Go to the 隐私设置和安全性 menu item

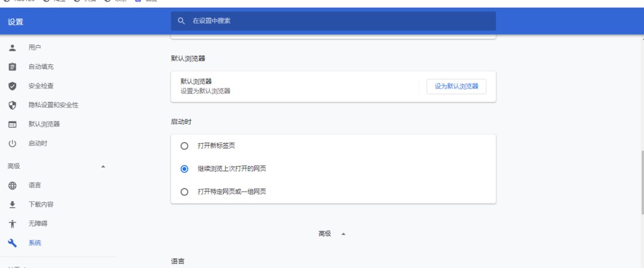[53, 105]
